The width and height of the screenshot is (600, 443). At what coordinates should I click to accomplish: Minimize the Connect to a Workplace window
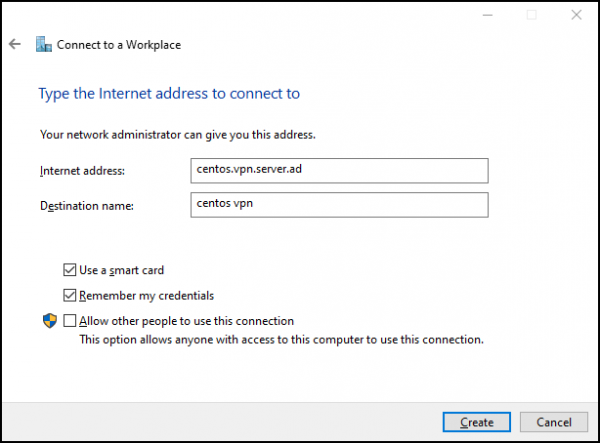487,15
